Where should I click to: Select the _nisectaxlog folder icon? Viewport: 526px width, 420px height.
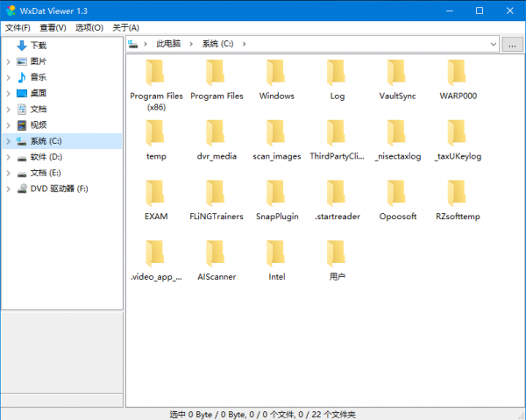click(397, 133)
